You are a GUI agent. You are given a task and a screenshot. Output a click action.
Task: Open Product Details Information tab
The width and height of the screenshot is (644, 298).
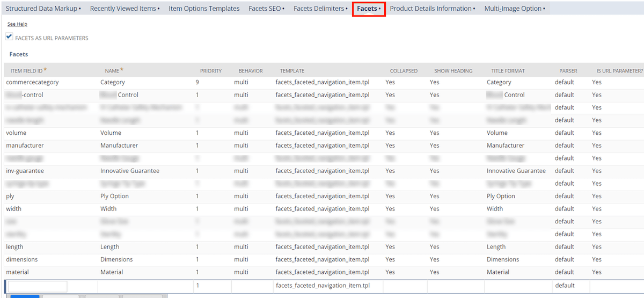(433, 9)
